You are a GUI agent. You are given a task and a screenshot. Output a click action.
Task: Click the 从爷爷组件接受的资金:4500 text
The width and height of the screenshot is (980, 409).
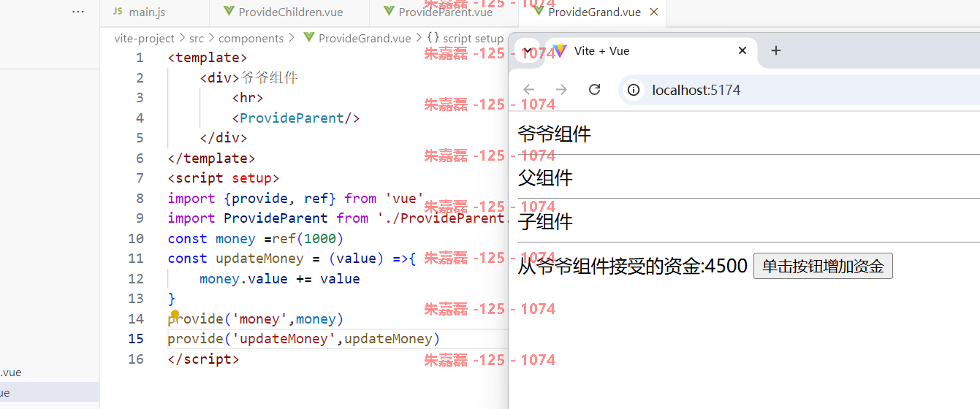633,266
